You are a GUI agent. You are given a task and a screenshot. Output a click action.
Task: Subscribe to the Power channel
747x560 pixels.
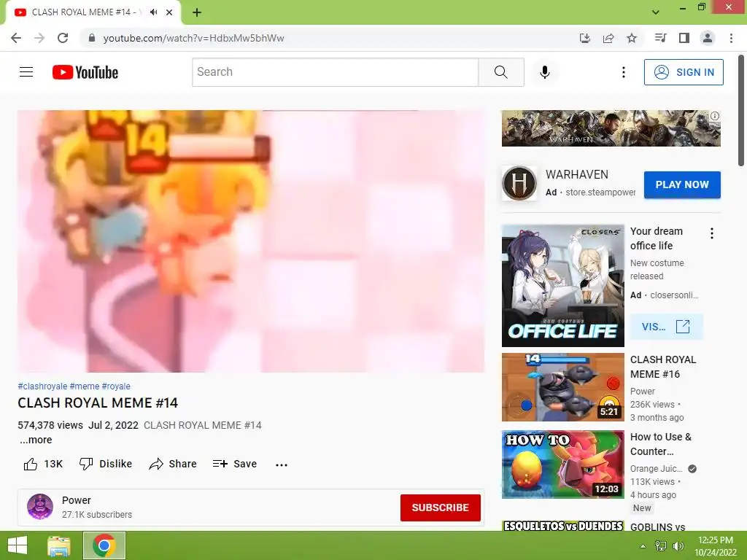point(440,507)
